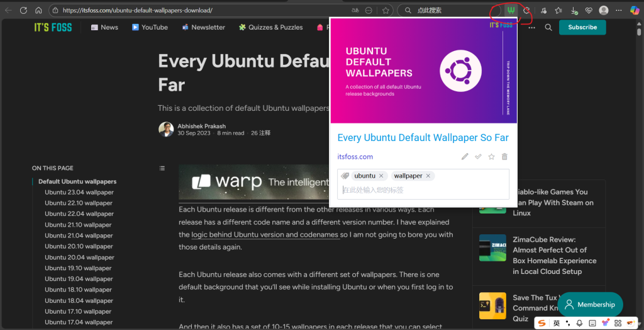This screenshot has width=644, height=330.
Task: Delete the saved article with trash icon
Action: (x=504, y=157)
